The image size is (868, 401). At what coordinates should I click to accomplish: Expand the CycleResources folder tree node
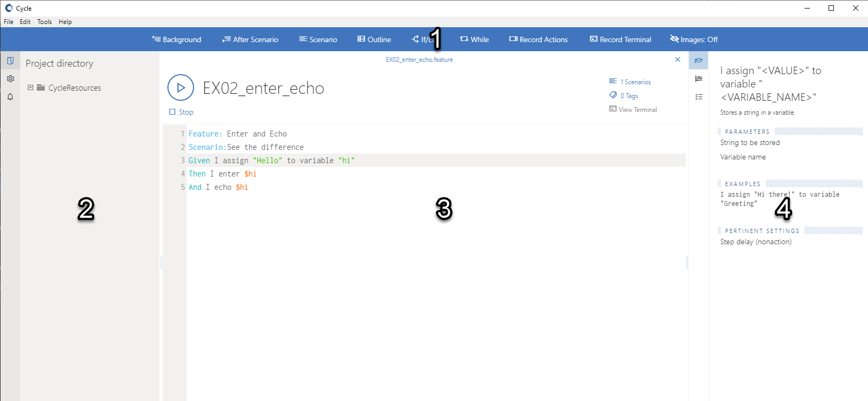[x=30, y=88]
